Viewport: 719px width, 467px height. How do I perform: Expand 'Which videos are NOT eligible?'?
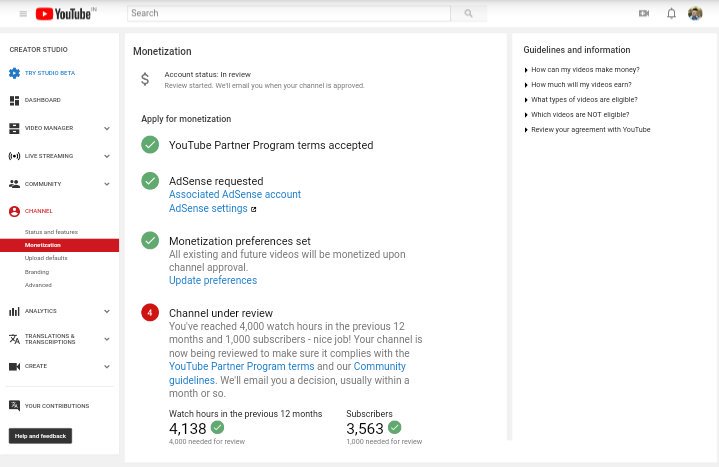[577, 115]
